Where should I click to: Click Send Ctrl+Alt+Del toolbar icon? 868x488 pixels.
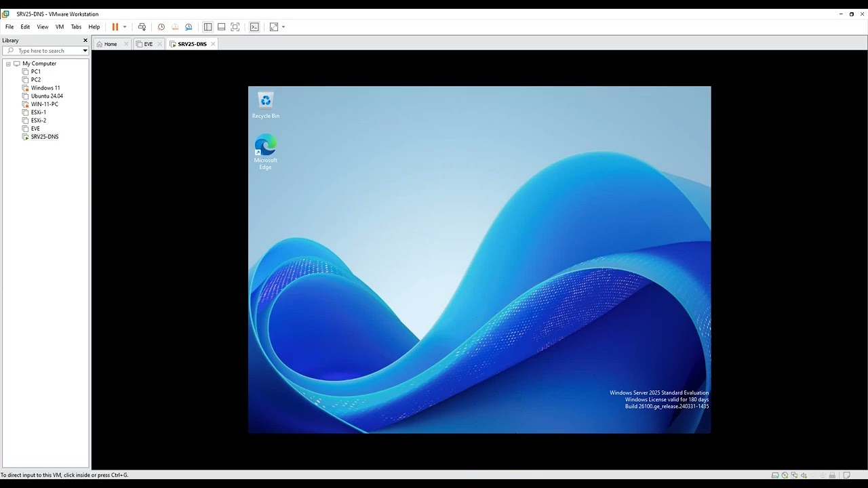pos(142,27)
